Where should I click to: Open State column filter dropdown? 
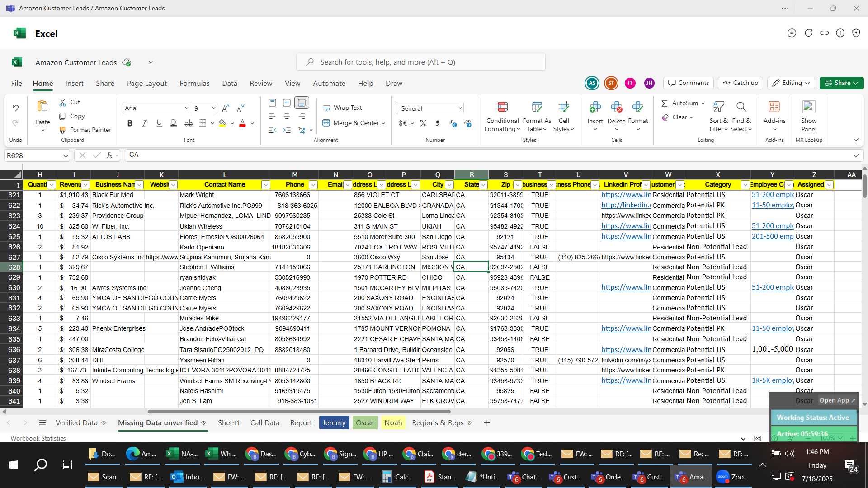(483, 185)
